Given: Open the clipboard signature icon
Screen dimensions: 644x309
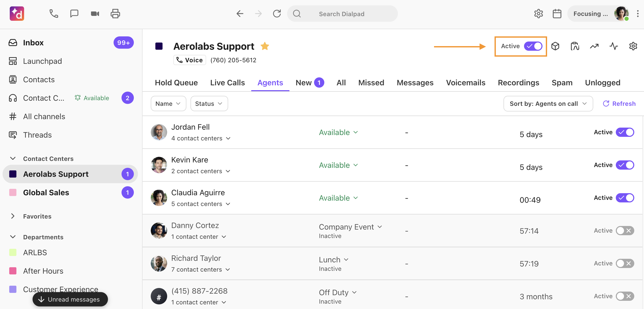Looking at the screenshot, I should [x=575, y=46].
